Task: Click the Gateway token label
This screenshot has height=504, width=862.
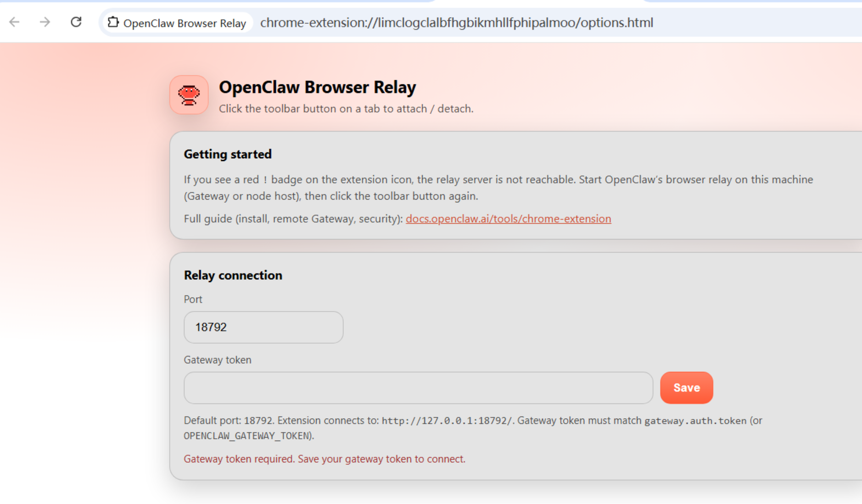Action: [218, 360]
